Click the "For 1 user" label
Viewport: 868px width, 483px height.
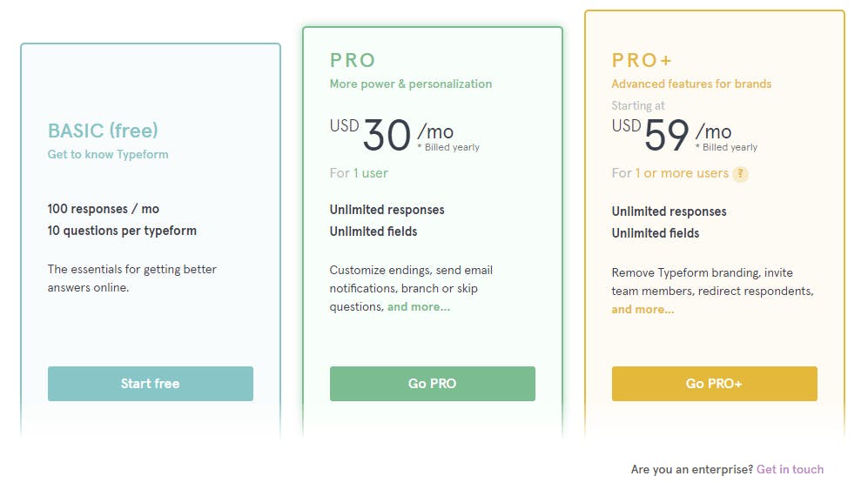coord(359,173)
